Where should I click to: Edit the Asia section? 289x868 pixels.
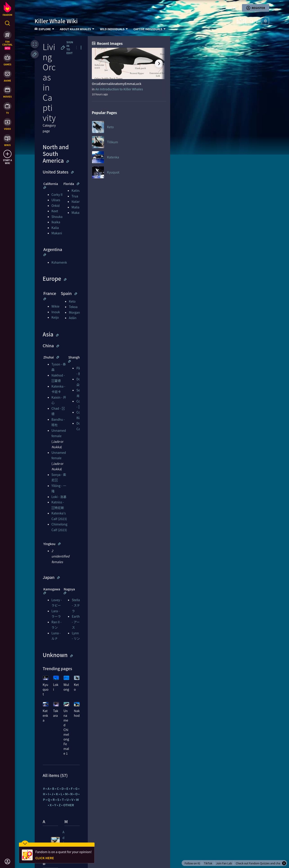[x=57, y=335]
